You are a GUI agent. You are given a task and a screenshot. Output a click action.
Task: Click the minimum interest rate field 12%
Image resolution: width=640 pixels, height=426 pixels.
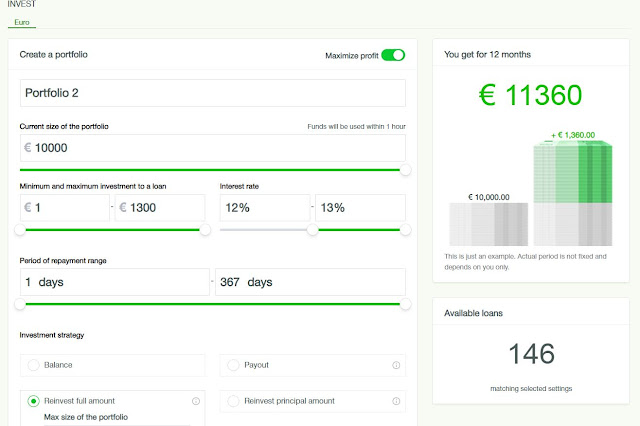[x=265, y=208]
